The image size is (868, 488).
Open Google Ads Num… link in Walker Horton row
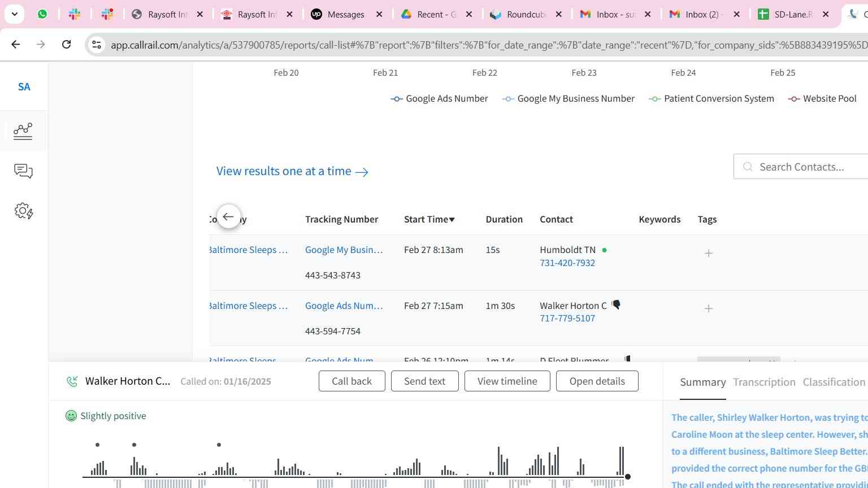pyautogui.click(x=344, y=306)
